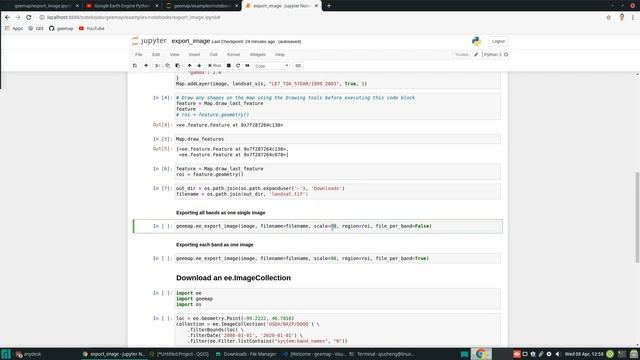Open the geemap GitHub bookmark
Screen dimensions: 640x360
pos(61,29)
